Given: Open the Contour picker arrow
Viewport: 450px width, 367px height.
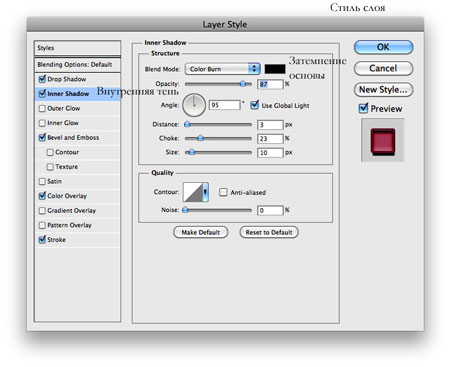Looking at the screenshot, I should [205, 192].
